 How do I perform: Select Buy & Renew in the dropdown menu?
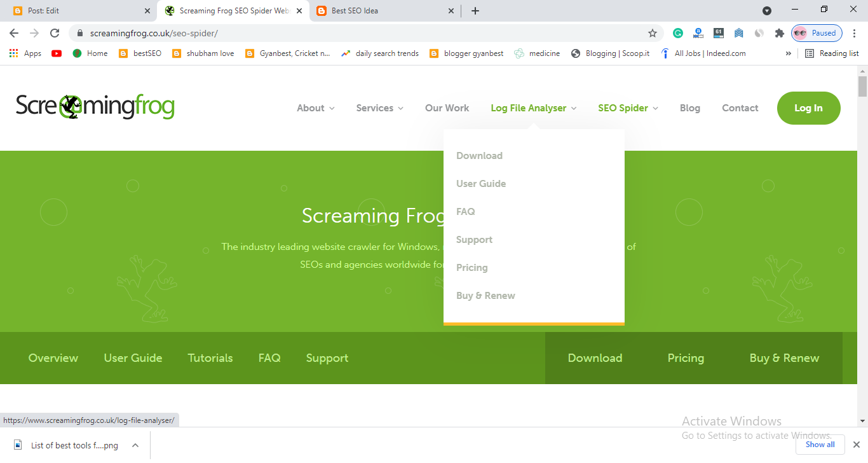[485, 296]
